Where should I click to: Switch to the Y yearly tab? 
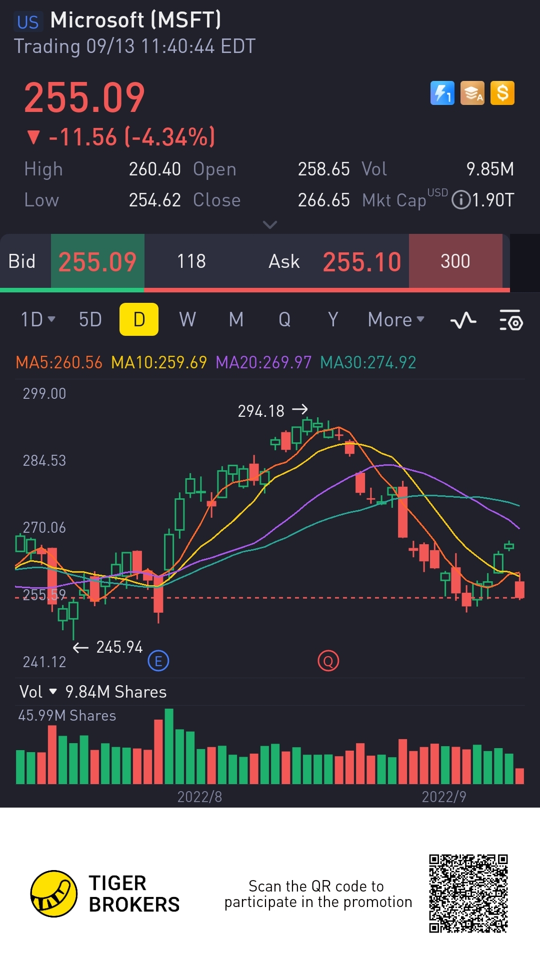333,319
